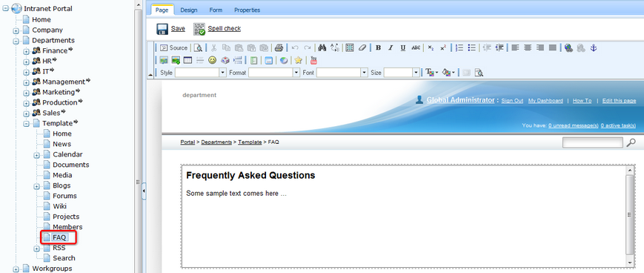Open the Font dropdown
The width and height of the screenshot is (644, 273).
pyautogui.click(x=342, y=73)
